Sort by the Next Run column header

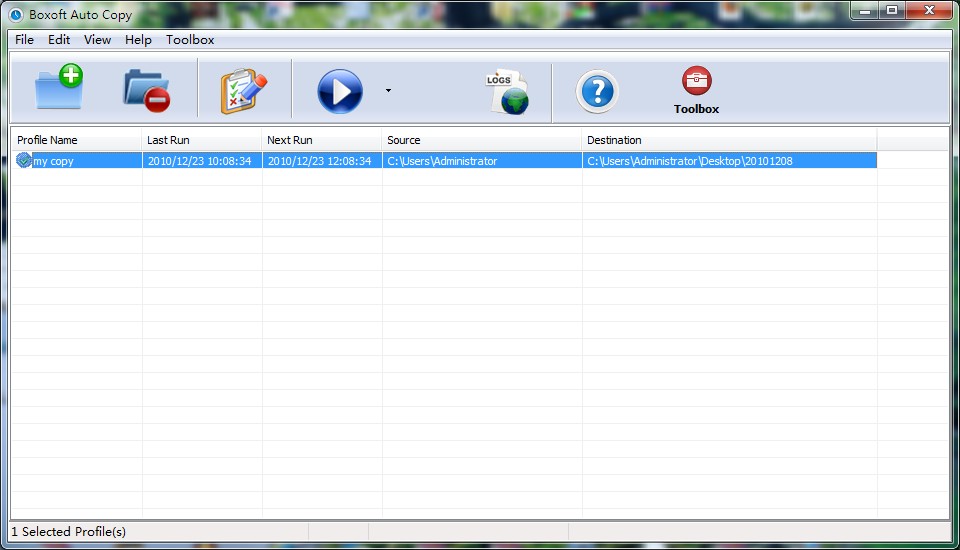(321, 140)
